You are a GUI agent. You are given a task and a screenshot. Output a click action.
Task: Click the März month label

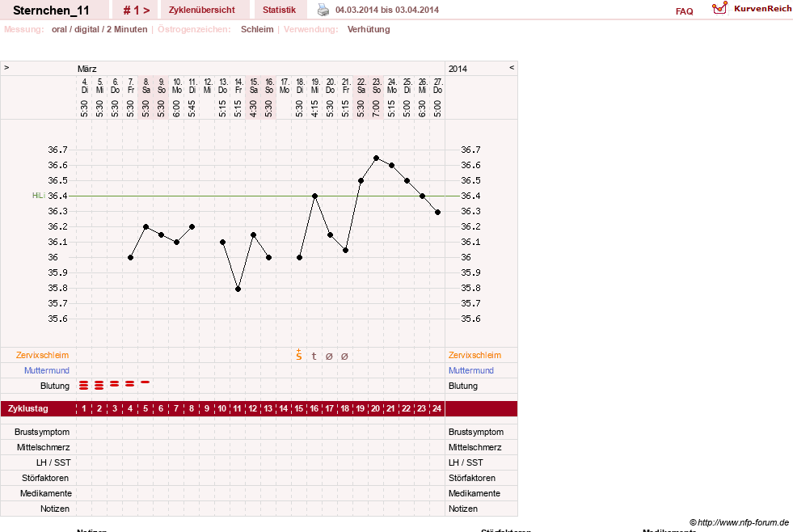(87, 69)
